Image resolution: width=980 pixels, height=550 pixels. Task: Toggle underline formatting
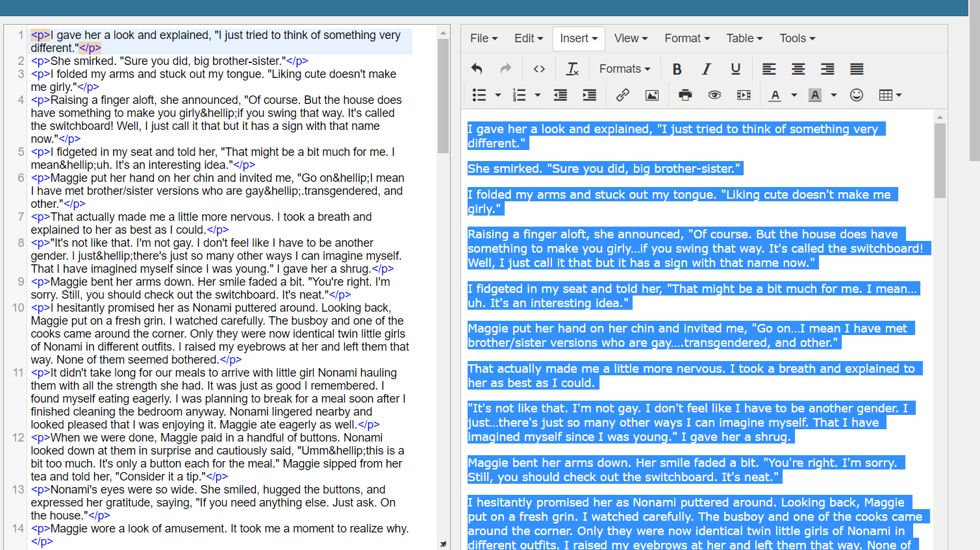[x=735, y=69]
